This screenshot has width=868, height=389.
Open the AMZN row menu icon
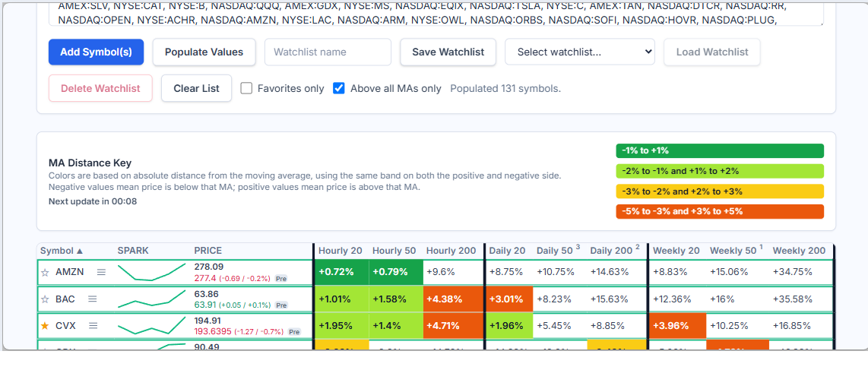pyautogui.click(x=101, y=272)
